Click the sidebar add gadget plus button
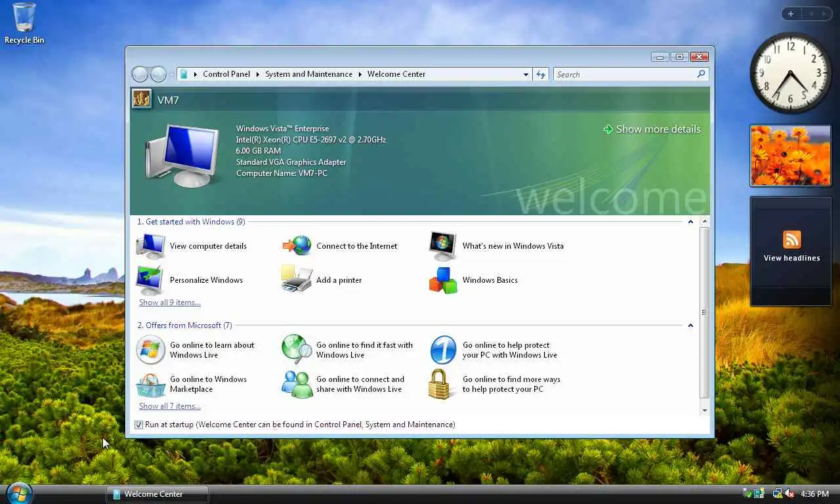Viewport: 840px width, 504px height. (791, 14)
